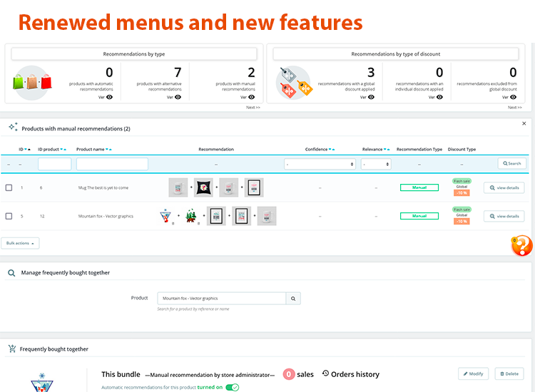
Task: Open the Relevance filter dropdown
Action: point(376,165)
